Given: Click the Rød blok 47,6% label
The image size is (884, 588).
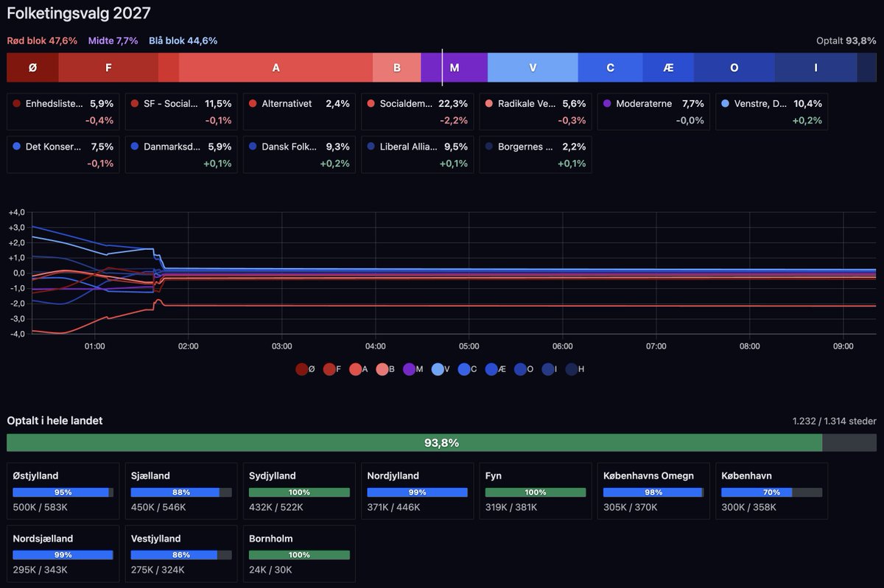Looking at the screenshot, I should 42,41.
